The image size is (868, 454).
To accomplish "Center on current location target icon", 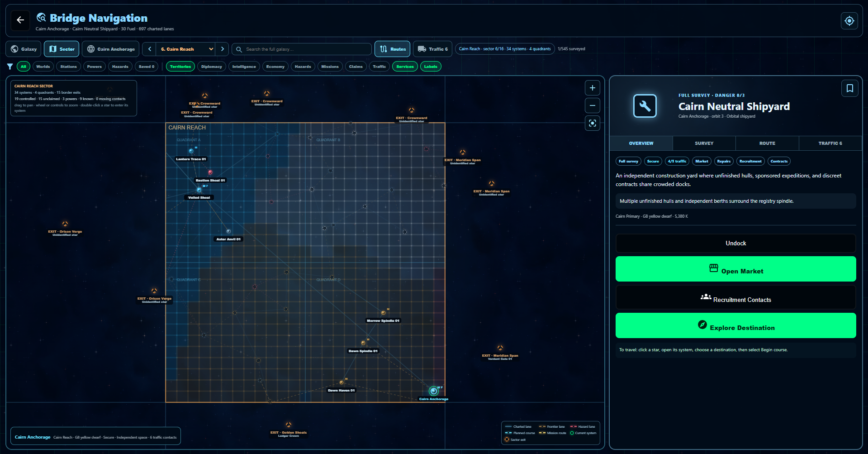I will (849, 21).
